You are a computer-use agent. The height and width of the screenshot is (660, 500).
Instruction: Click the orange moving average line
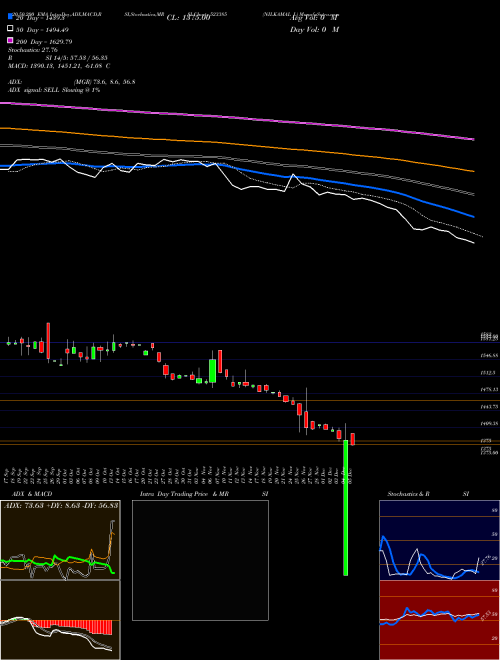pos(237,144)
